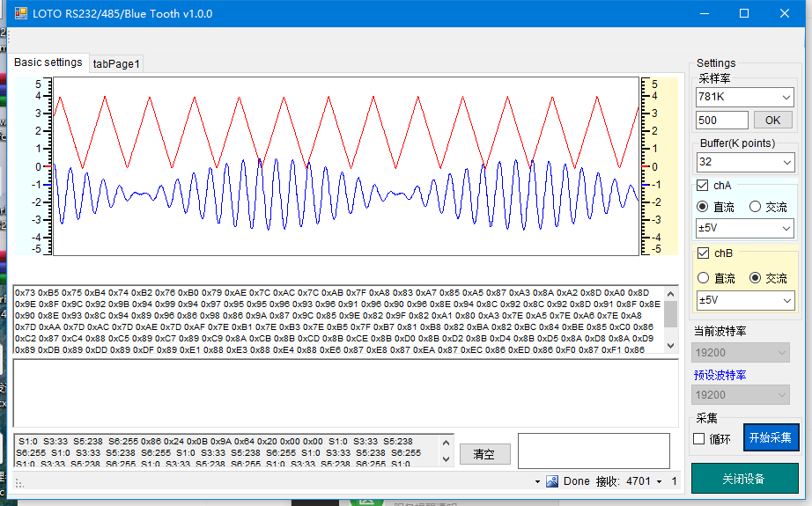Click the 开始采集 button
Viewport: 812px width, 506px height.
[x=771, y=437]
